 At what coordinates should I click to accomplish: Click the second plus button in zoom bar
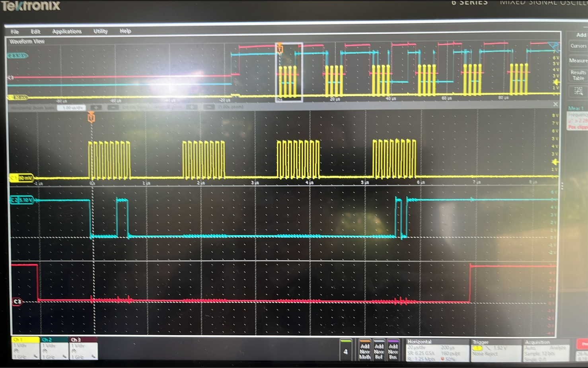[x=192, y=107]
